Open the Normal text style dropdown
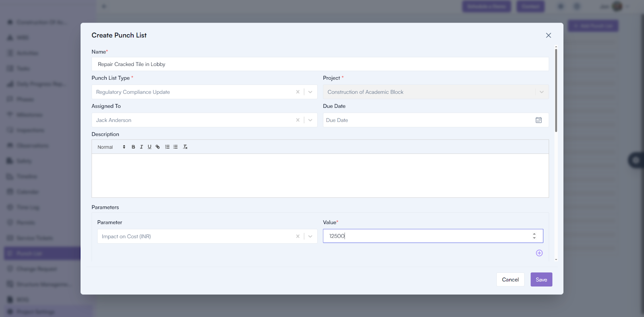The height and width of the screenshot is (317, 644). click(111, 147)
